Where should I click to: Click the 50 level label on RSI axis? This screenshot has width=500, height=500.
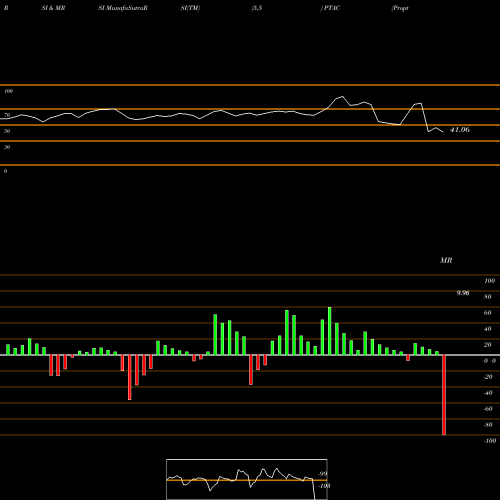[x=7, y=131]
